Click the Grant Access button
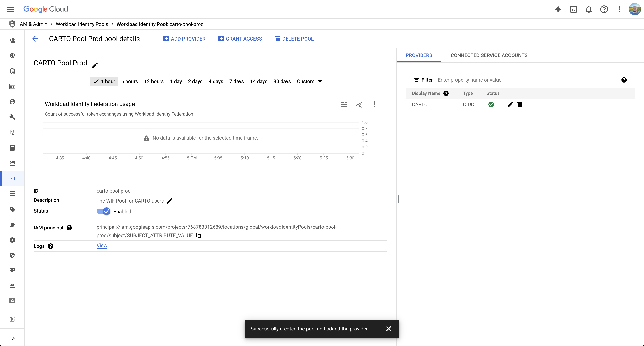This screenshot has width=644, height=346. (x=240, y=39)
